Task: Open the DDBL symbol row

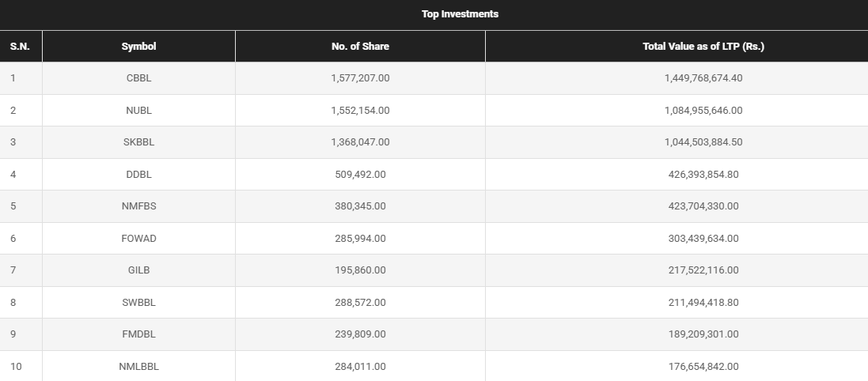Action: [138, 175]
